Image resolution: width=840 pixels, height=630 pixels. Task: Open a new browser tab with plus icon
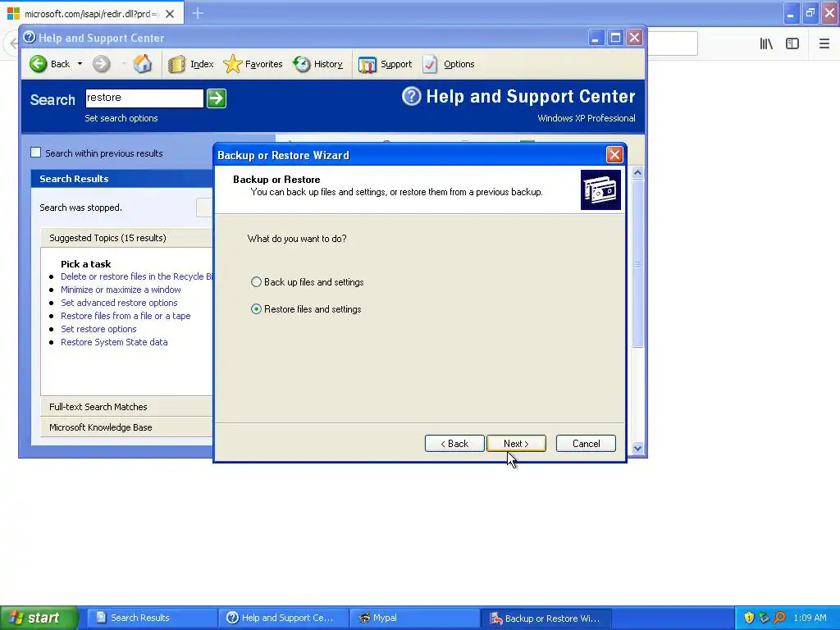click(198, 13)
